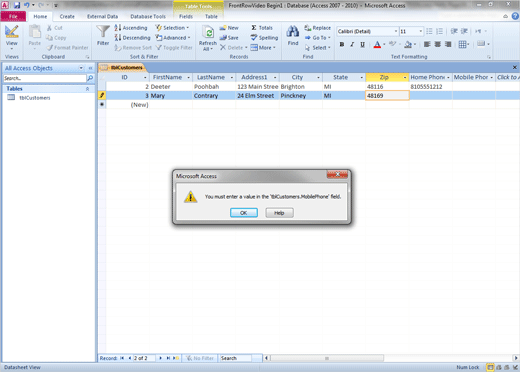
Task: Create a New record from ribbon
Action: point(229,28)
